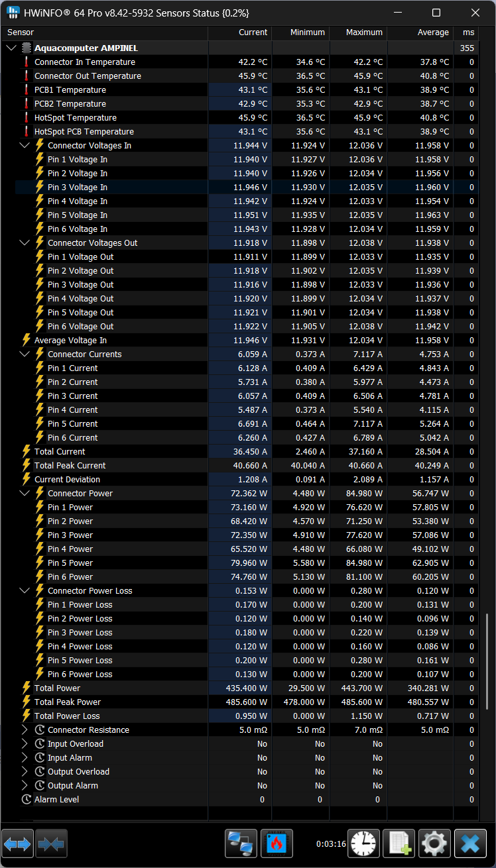Screen dimensions: 496x868
Task: Collapse the Connector Currents group
Action: pyautogui.click(x=25, y=354)
